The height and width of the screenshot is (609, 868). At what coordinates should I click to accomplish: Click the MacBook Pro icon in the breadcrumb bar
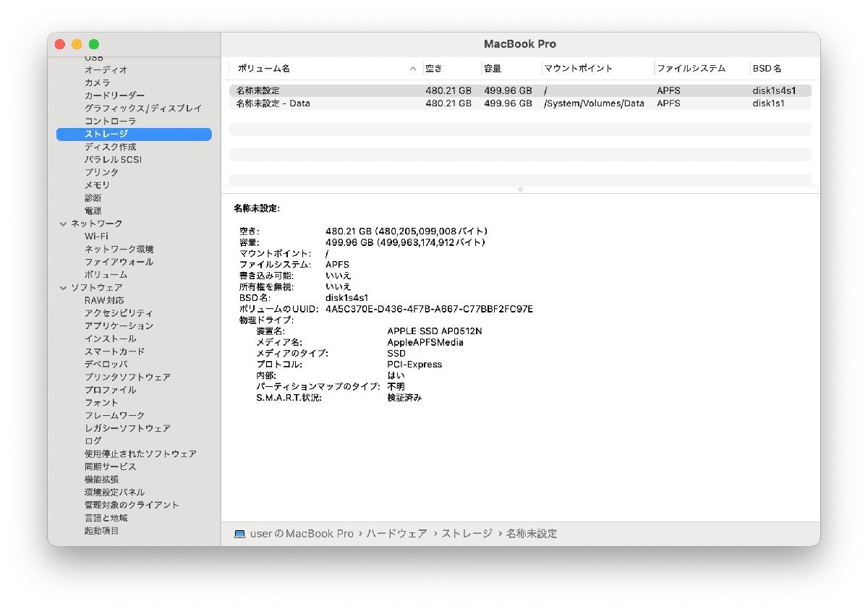pyautogui.click(x=239, y=533)
